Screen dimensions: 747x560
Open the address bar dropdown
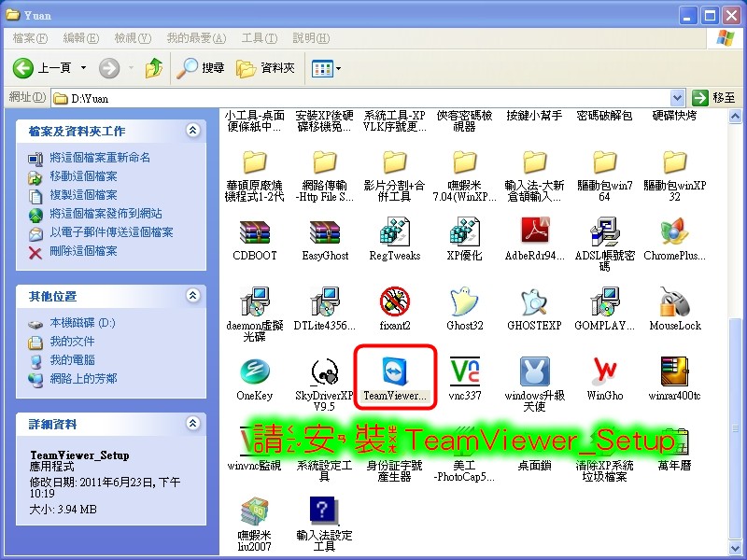point(677,98)
